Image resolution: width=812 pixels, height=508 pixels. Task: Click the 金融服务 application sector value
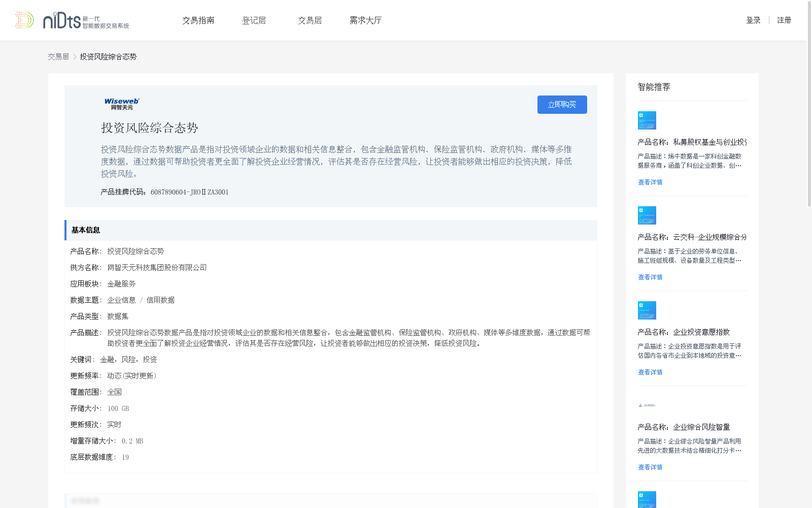pyautogui.click(x=121, y=284)
